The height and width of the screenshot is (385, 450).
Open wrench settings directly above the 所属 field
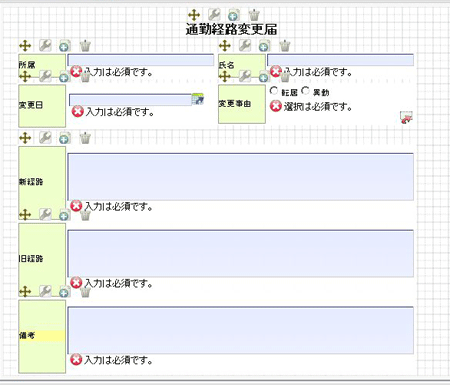point(45,45)
